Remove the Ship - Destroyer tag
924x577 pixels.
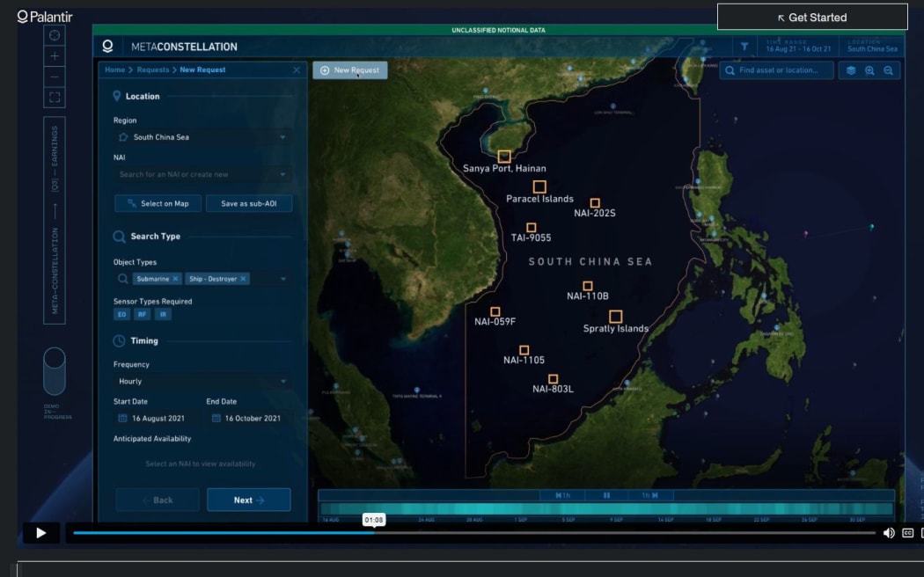click(x=243, y=279)
